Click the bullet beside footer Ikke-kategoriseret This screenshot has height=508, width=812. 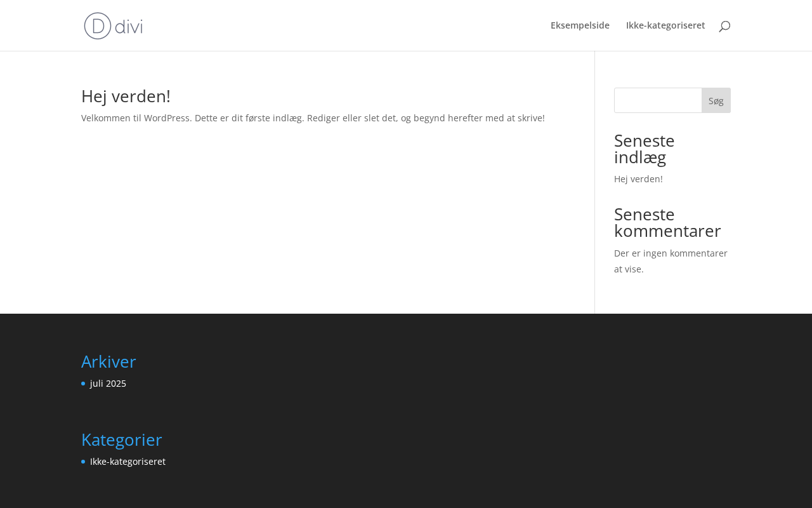(x=83, y=462)
